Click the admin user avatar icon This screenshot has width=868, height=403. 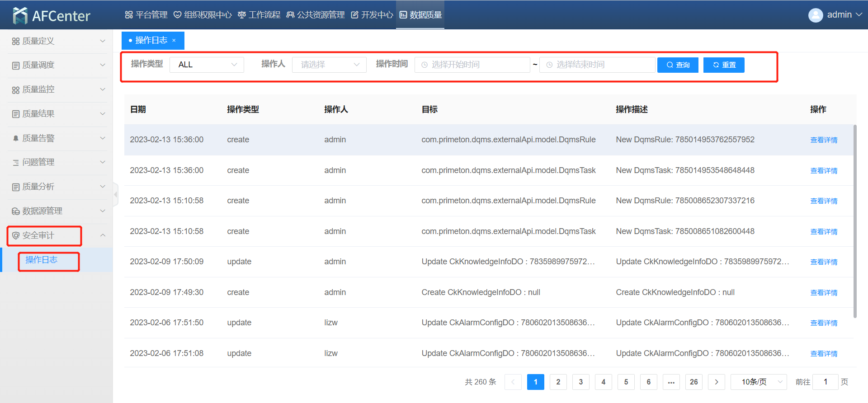[x=815, y=15]
